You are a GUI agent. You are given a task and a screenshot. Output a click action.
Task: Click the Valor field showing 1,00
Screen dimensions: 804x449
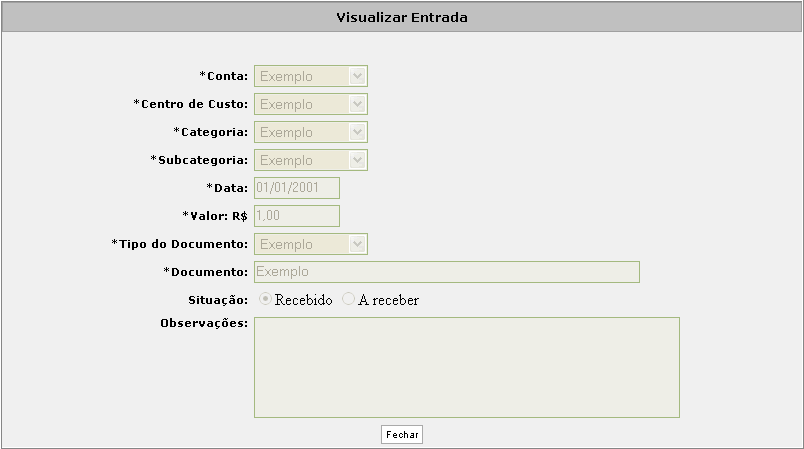(x=297, y=216)
